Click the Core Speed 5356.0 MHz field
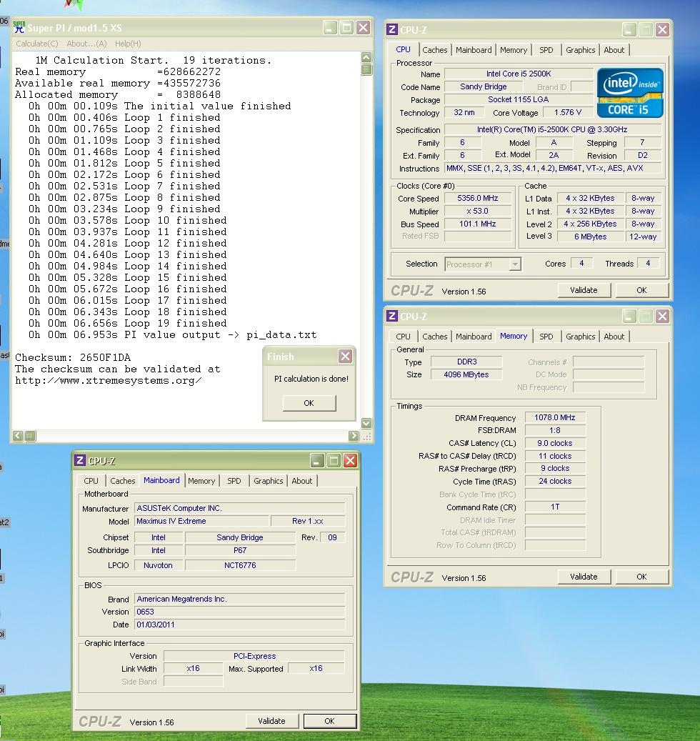This screenshot has height=741, width=700. coord(478,199)
